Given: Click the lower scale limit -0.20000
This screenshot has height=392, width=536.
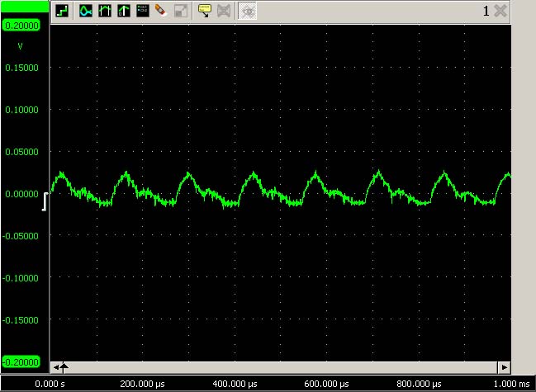Looking at the screenshot, I should (x=21, y=361).
